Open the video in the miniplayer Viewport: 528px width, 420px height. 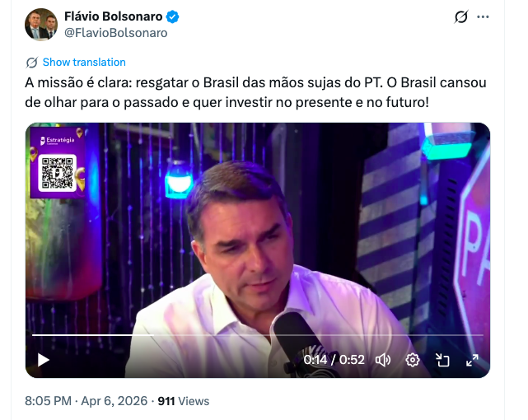pos(442,360)
